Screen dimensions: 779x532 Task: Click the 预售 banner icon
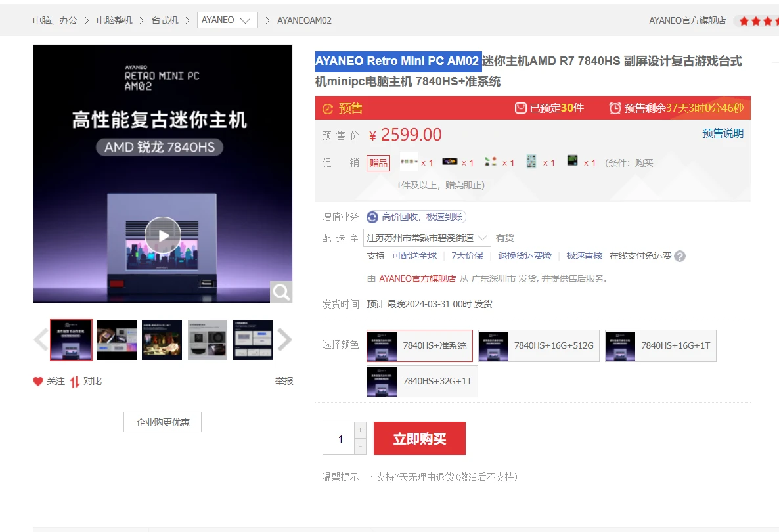[x=327, y=109]
